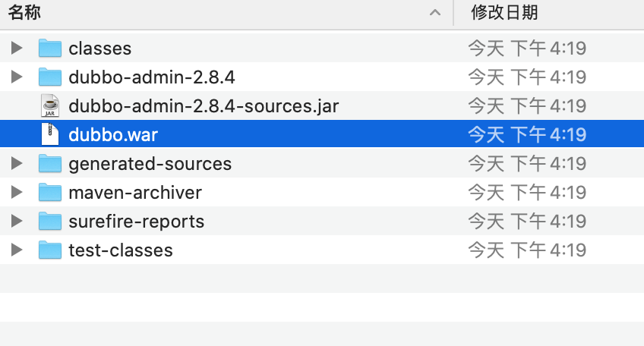Expand the generated-sources folder triangle
The image size is (644, 346).
(17, 163)
